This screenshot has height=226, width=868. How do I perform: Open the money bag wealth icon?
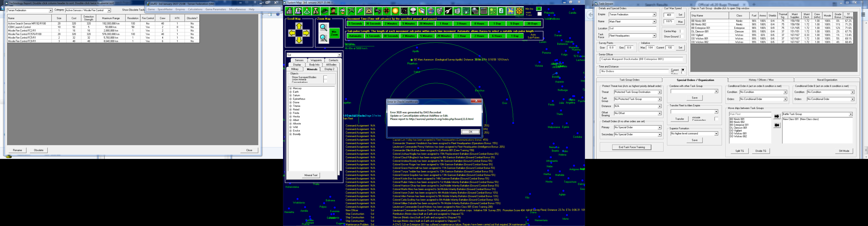316,11
